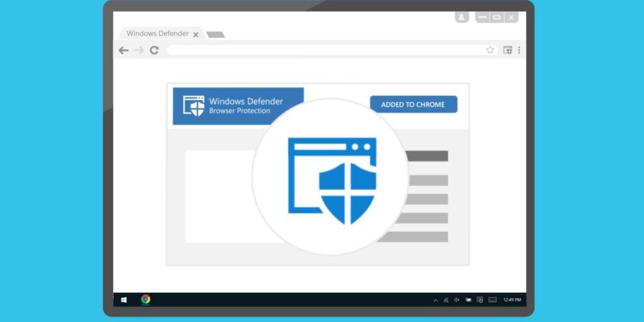Go forward using the forward arrow
This screenshot has width=644, height=322.
(139, 50)
